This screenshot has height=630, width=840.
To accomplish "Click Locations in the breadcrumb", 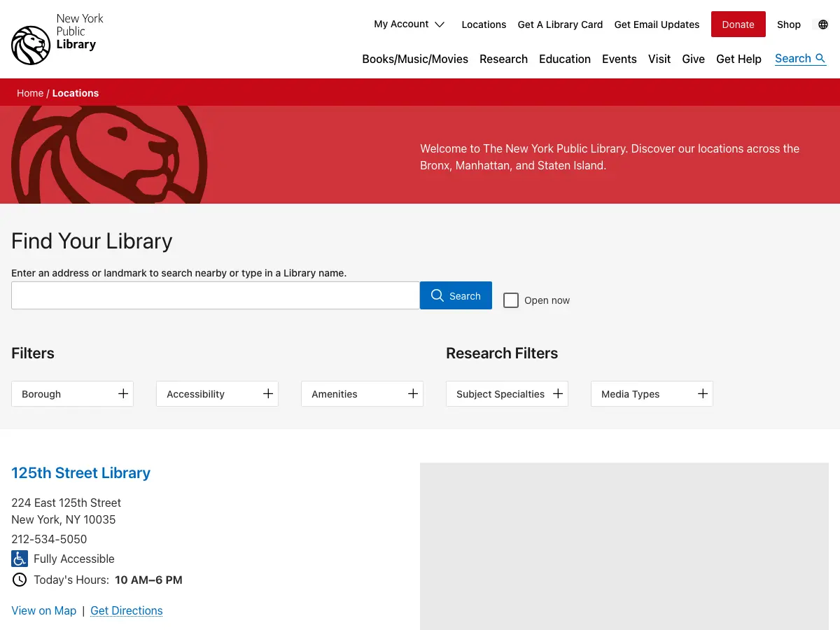I will pos(76,93).
